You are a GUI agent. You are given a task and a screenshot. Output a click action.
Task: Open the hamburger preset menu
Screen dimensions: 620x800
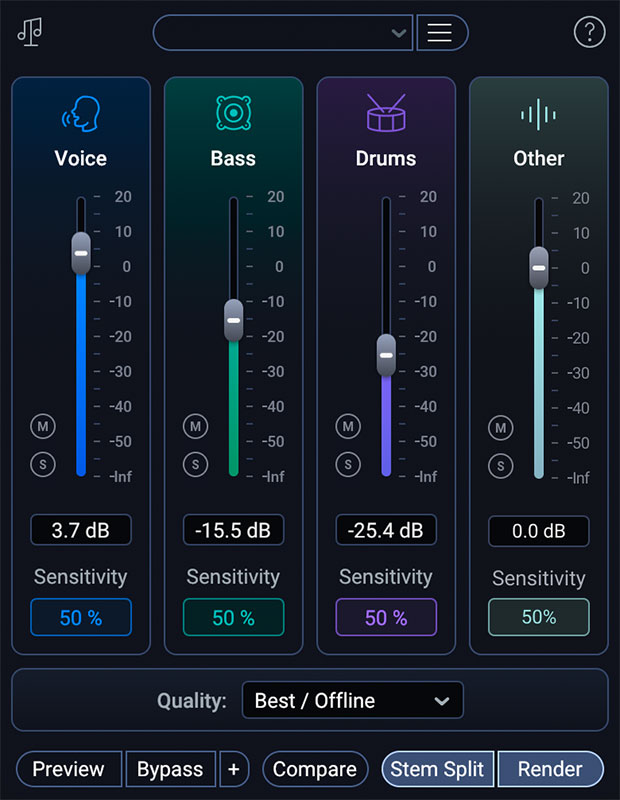coord(440,32)
